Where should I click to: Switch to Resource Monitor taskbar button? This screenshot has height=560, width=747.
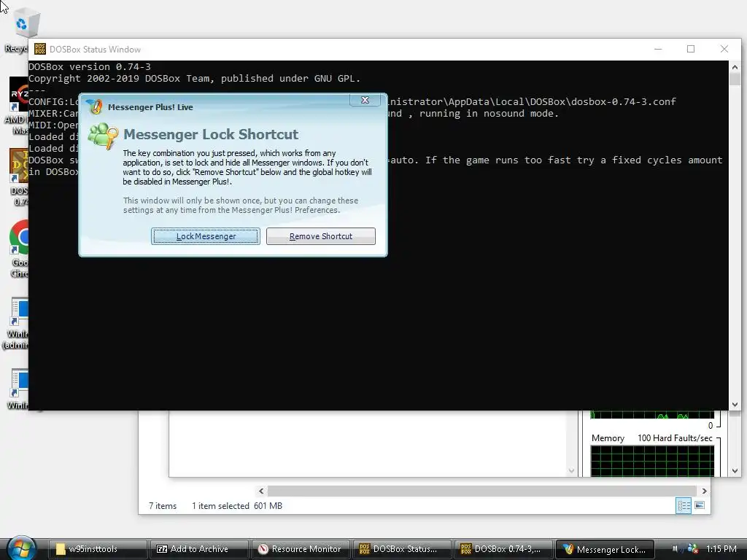tap(300, 549)
